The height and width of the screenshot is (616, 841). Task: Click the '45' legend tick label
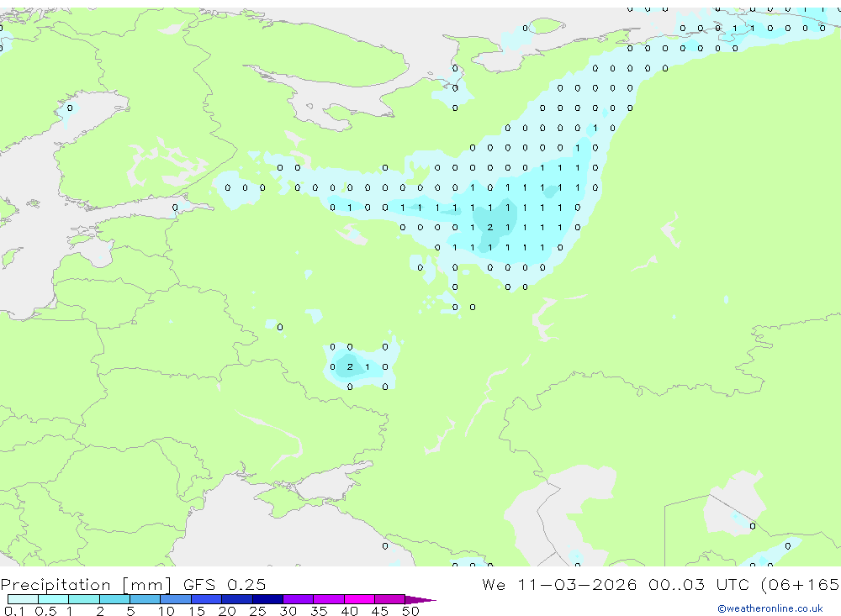(x=380, y=611)
